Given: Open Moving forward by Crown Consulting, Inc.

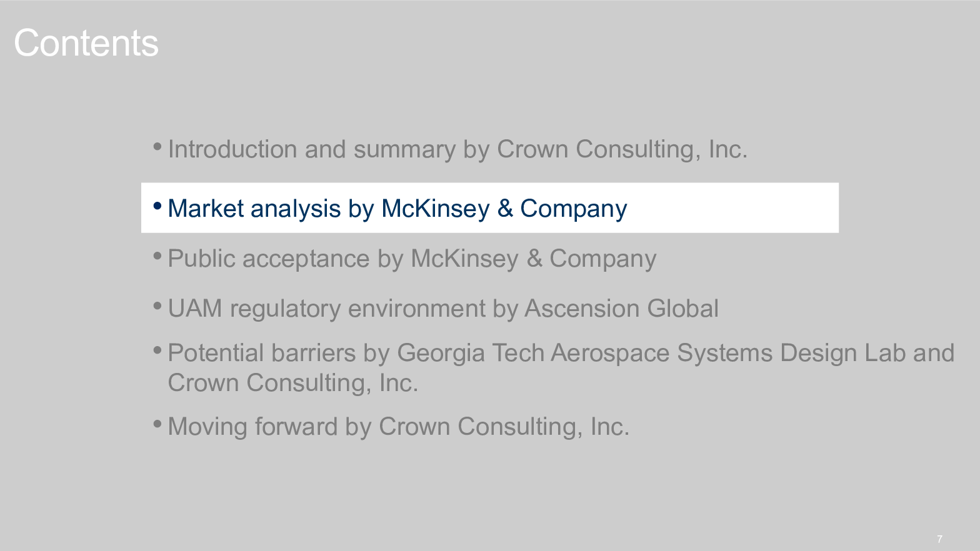Looking at the screenshot, I should pyautogui.click(x=398, y=427).
